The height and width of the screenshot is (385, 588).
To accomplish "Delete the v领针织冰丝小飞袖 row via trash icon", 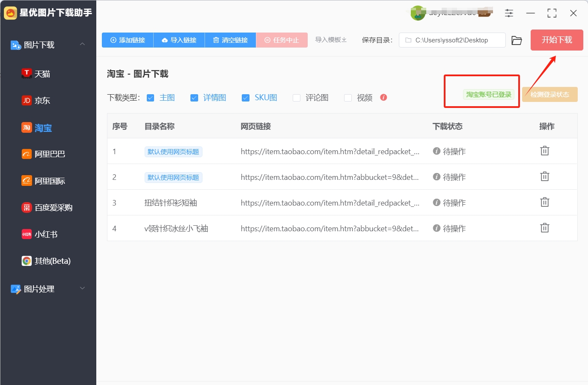I will (x=545, y=228).
